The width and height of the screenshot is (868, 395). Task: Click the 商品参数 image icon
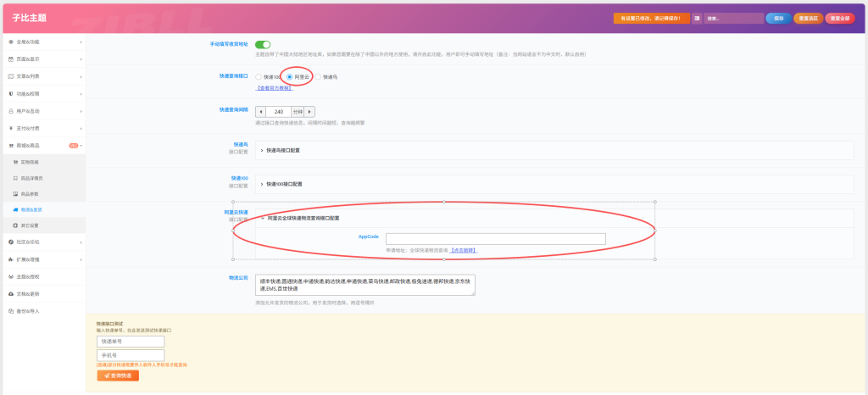point(15,194)
